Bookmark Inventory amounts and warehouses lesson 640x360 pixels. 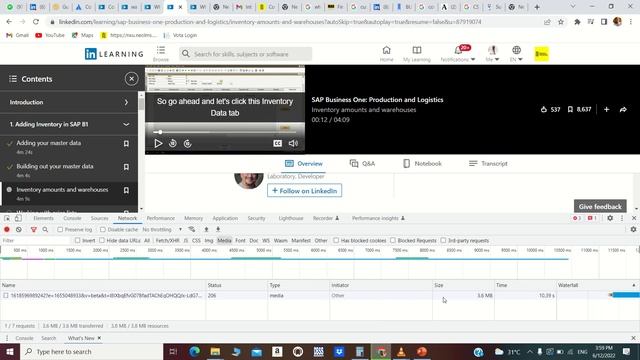pyautogui.click(x=126, y=190)
